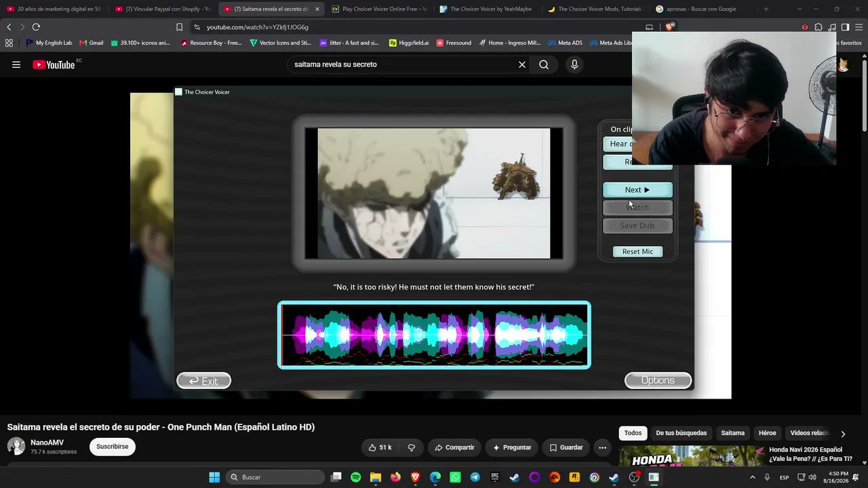Open Epic Games Launcher from the taskbar
Screen dimensions: 868x488
coord(495,477)
